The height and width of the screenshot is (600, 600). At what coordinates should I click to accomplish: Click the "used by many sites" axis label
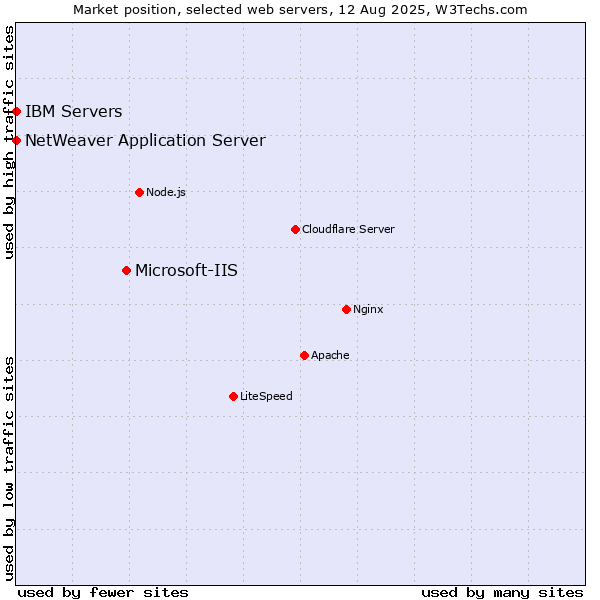pos(502,593)
